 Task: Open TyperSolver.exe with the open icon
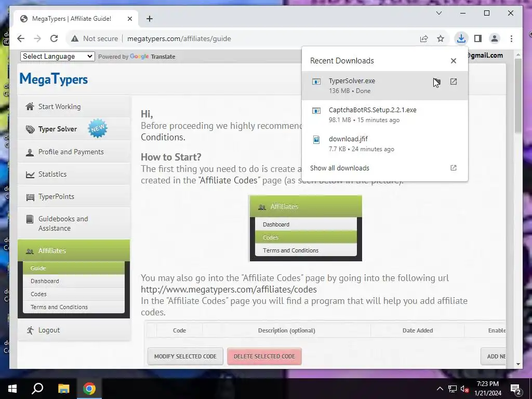(x=453, y=82)
